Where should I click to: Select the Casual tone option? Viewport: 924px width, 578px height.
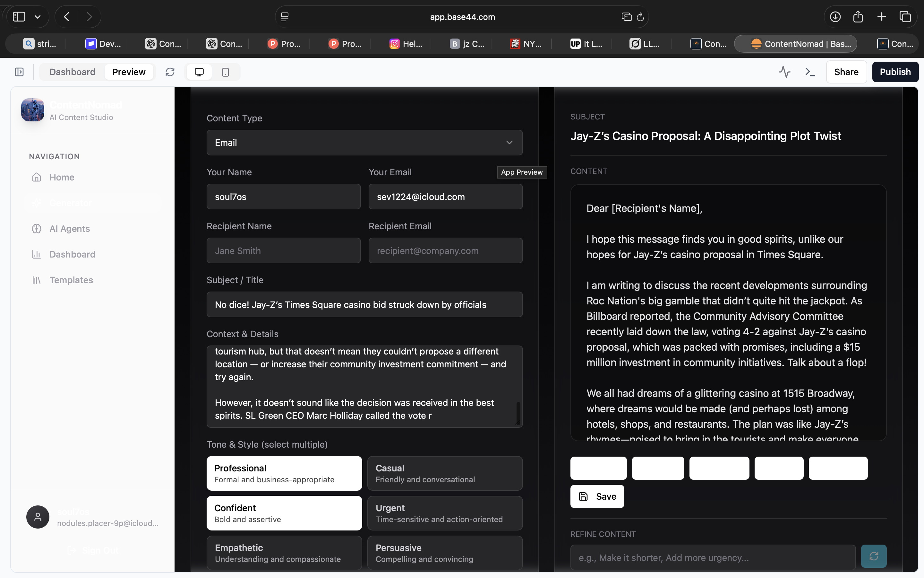pos(445,473)
